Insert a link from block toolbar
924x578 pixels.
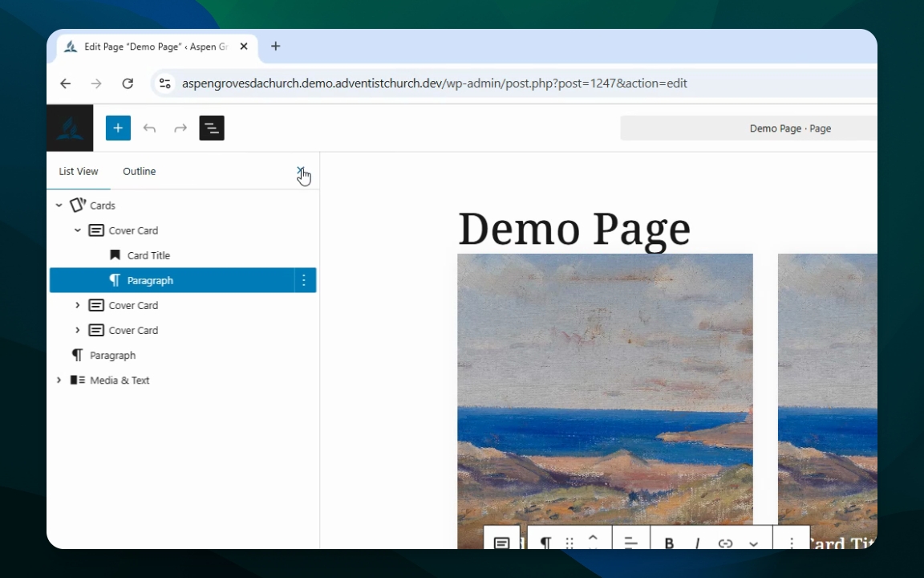(x=725, y=543)
